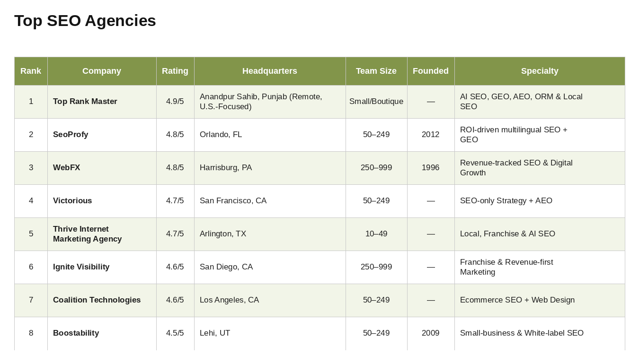The width and height of the screenshot is (639, 364).
Task: Select the Founded dash in Ignite Visibility row
Action: coord(431,267)
